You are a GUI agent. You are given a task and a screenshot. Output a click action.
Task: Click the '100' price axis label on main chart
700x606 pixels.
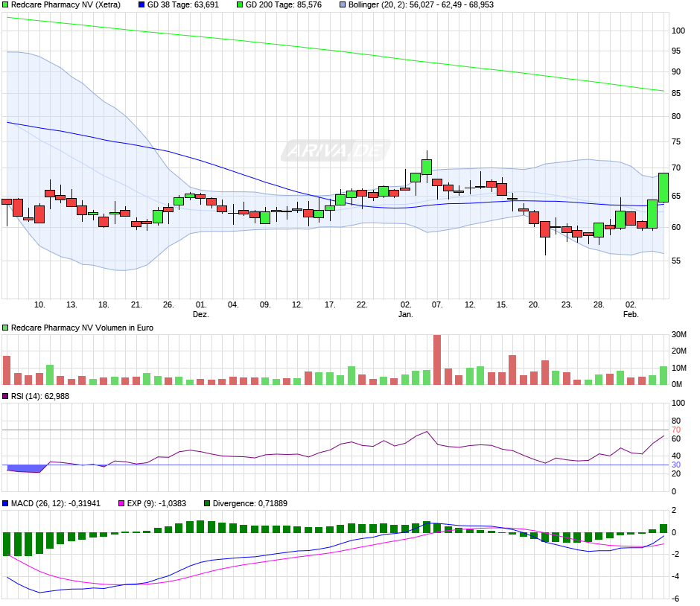click(x=678, y=31)
